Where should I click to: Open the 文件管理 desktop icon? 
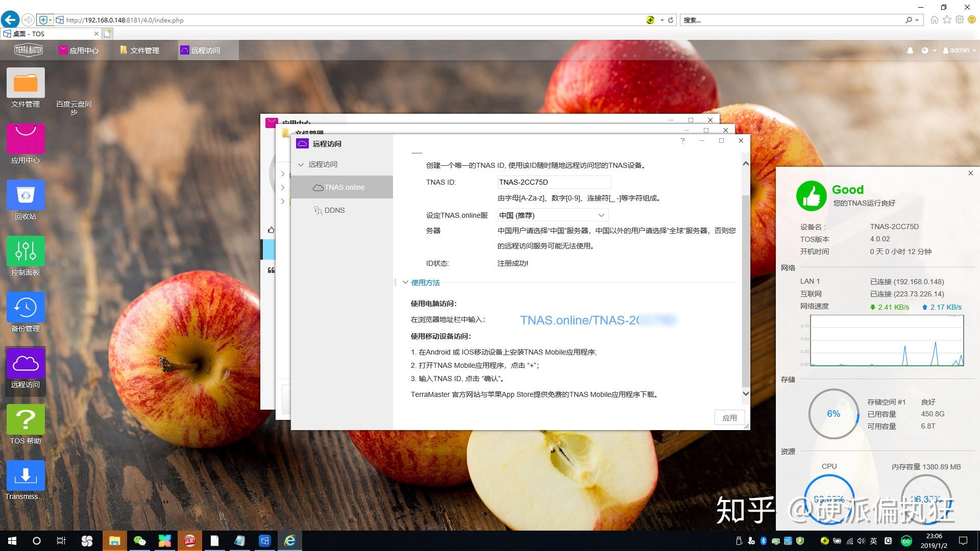pos(26,83)
